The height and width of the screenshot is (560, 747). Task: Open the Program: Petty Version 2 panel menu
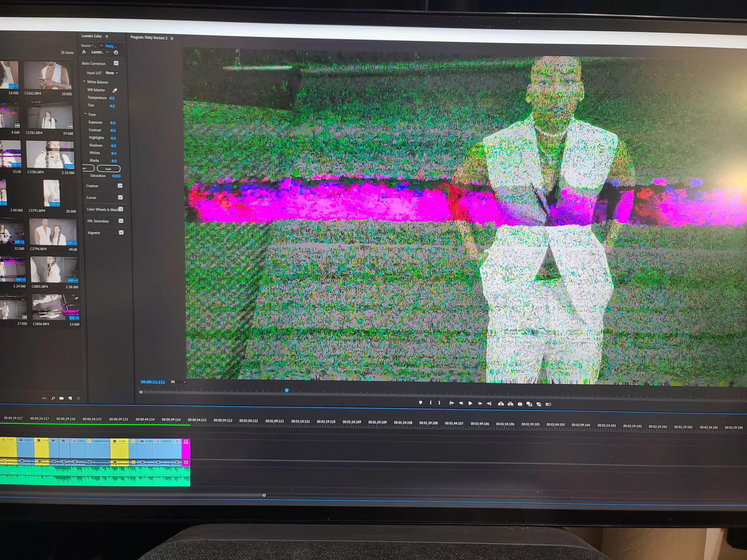click(172, 38)
